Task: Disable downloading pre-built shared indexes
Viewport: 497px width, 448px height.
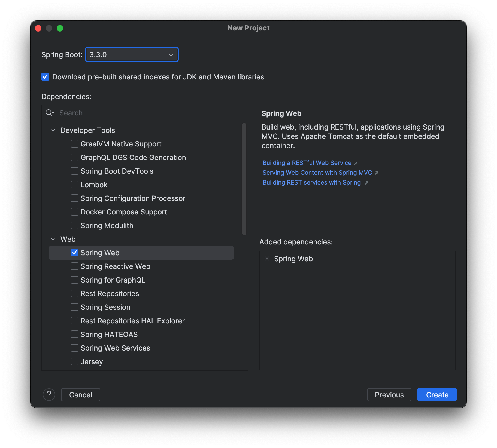Action: click(45, 77)
